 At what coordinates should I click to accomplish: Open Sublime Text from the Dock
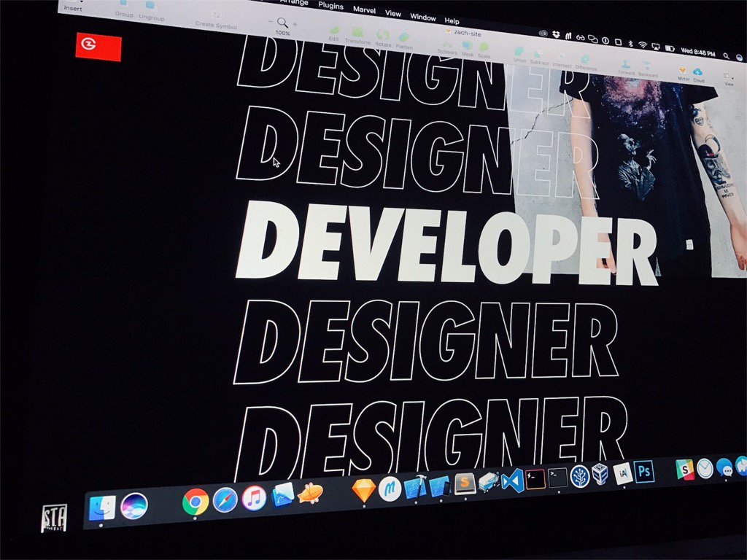[x=465, y=483]
